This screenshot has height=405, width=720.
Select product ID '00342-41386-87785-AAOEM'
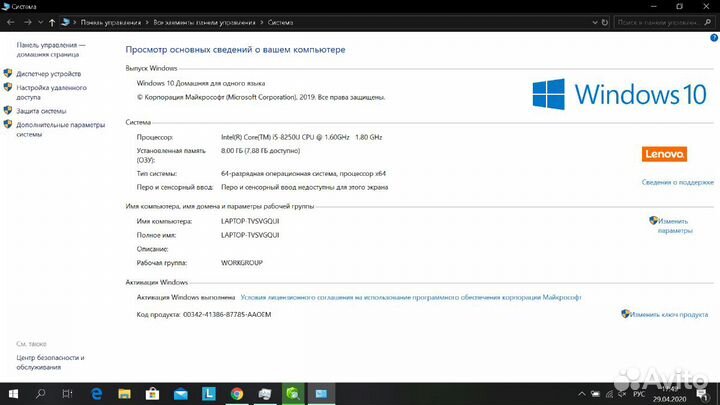point(227,315)
